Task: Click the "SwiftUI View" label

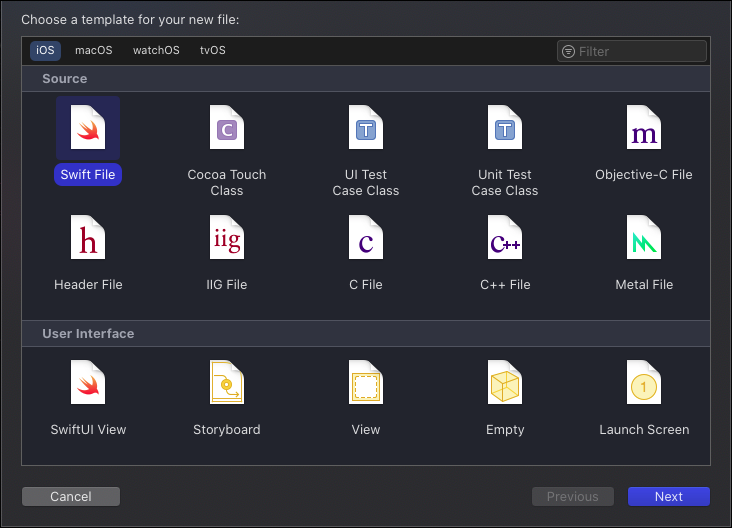Action: [88, 429]
